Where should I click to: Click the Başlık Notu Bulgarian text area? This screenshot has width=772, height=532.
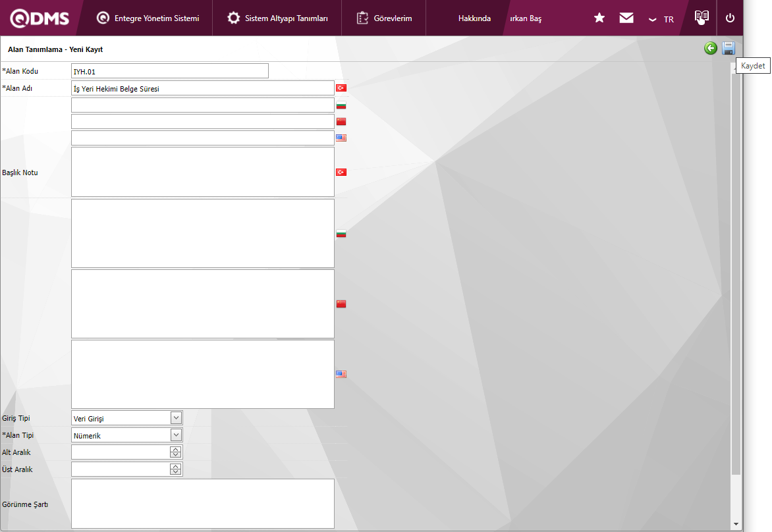click(x=203, y=233)
